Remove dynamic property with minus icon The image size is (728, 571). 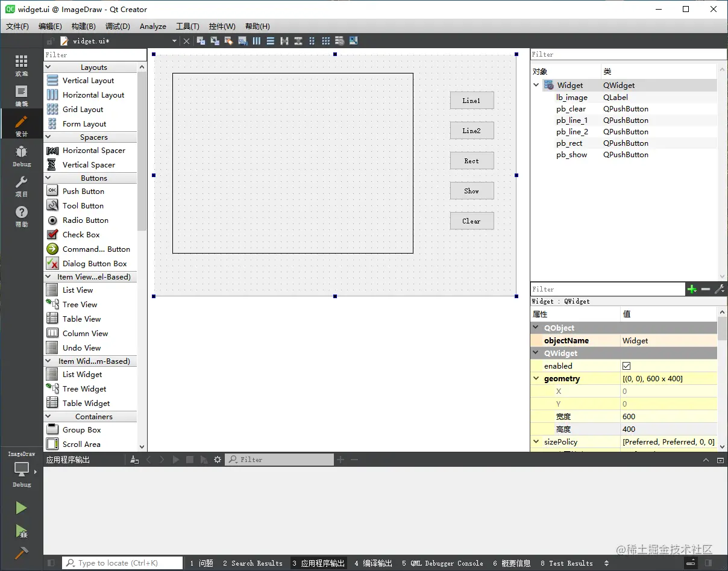tap(706, 289)
